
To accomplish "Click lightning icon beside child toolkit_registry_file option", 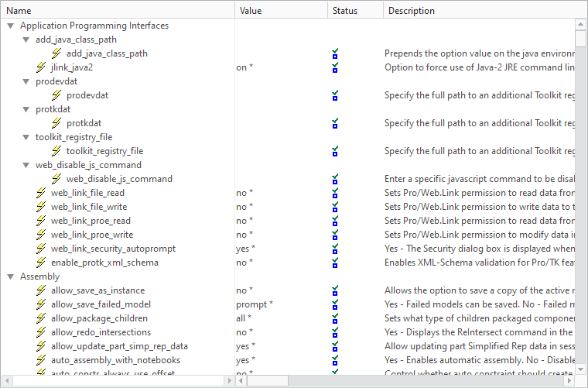I will 56,151.
